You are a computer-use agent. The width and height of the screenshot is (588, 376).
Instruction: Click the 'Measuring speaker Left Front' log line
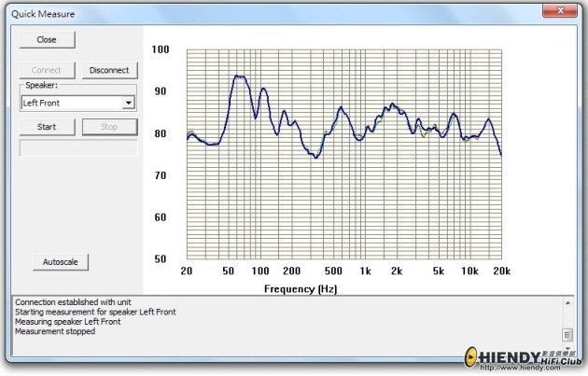point(67,322)
